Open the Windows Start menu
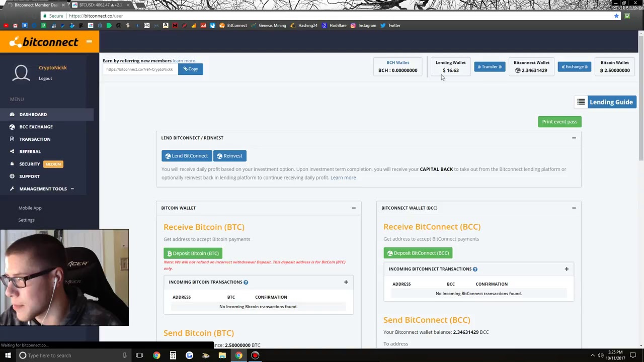Viewport: 644px width, 362px height. (8, 355)
